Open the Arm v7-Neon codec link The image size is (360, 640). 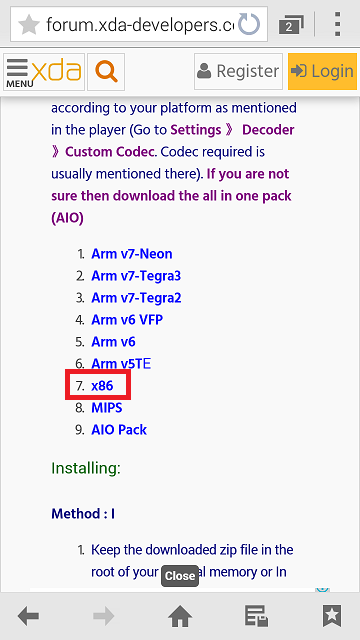click(x=132, y=254)
